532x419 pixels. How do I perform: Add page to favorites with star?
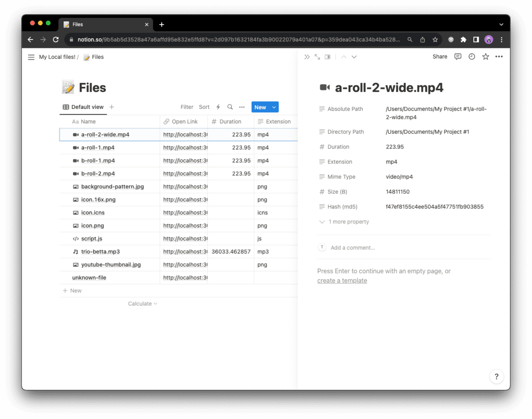[485, 57]
